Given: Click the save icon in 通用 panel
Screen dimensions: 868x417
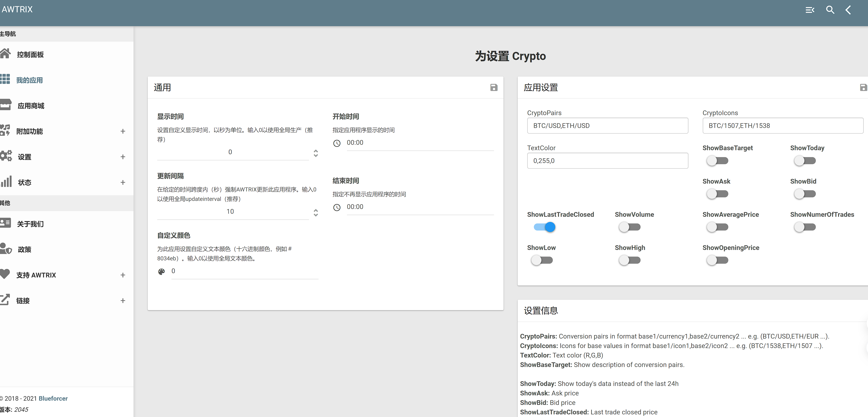Looking at the screenshot, I should [x=494, y=87].
